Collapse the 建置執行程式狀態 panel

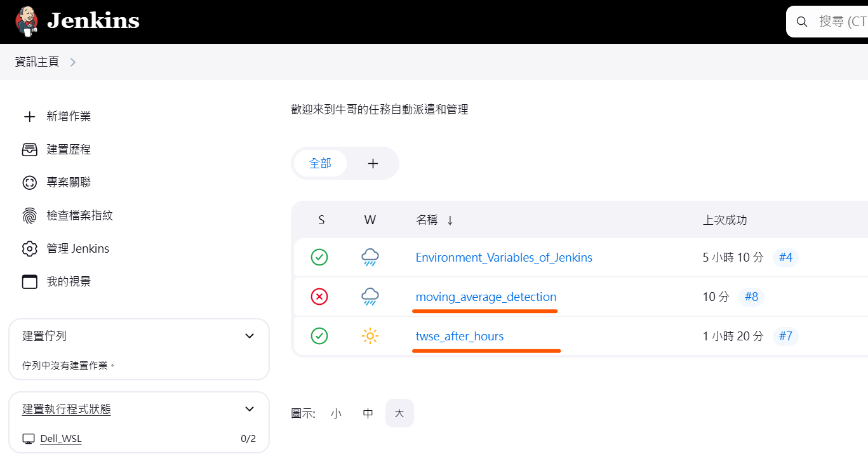point(250,410)
